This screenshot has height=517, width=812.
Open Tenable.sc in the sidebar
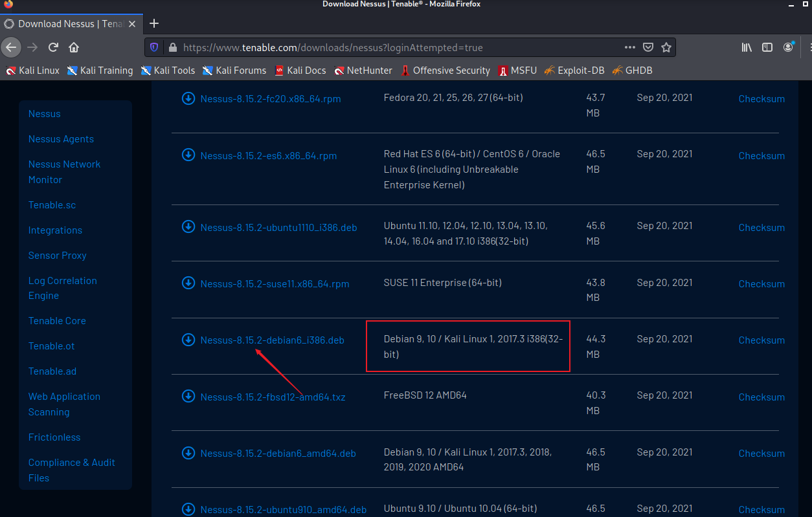pos(52,205)
